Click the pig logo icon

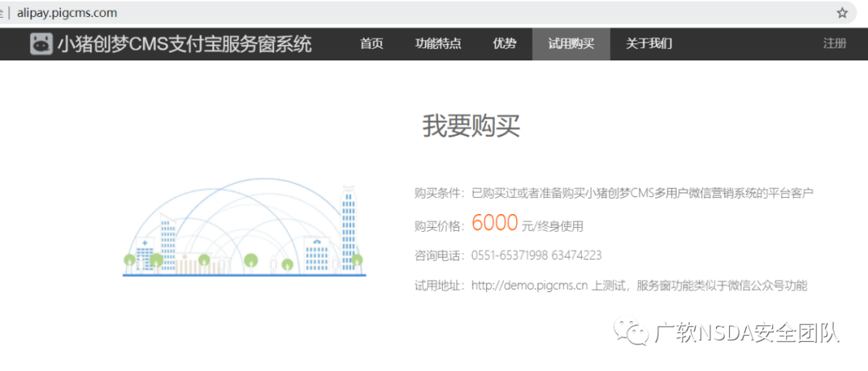click(42, 43)
